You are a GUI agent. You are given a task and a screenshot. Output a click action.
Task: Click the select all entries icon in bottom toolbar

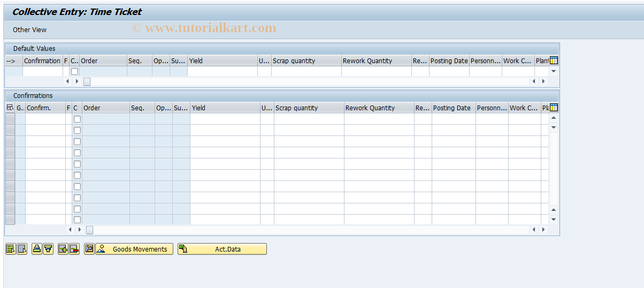point(10,249)
